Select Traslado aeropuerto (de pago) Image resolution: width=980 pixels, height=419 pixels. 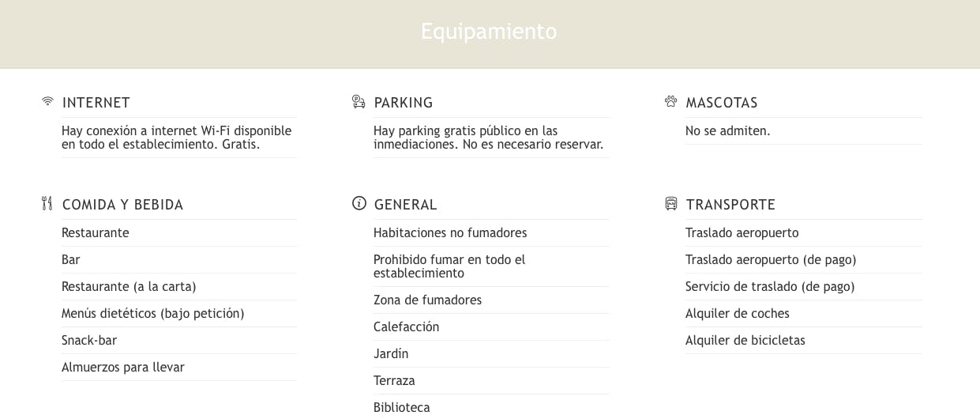[x=771, y=259]
